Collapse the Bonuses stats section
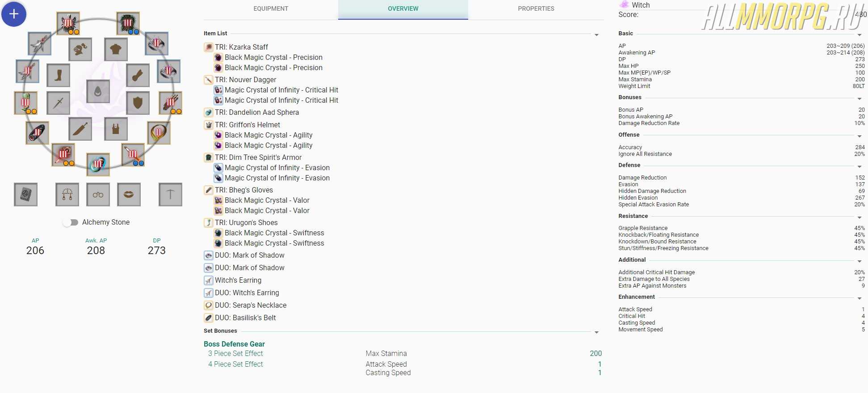868x393 pixels. 860,99
